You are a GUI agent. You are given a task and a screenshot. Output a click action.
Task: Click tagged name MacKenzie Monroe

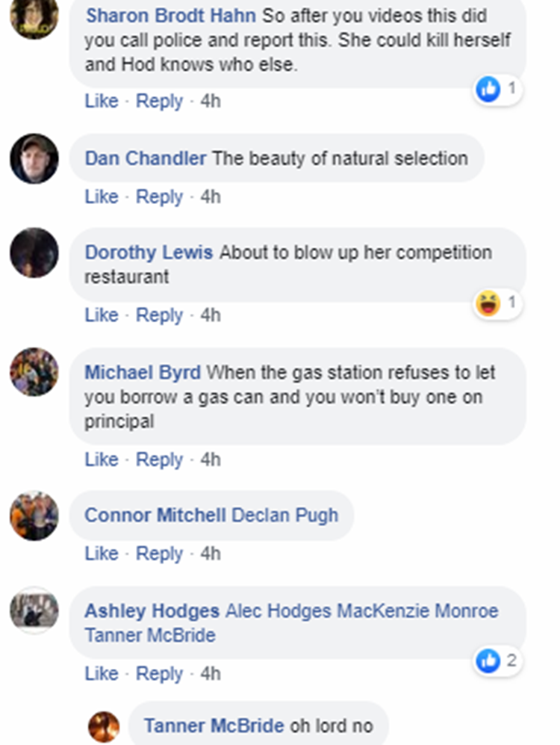pos(417,611)
